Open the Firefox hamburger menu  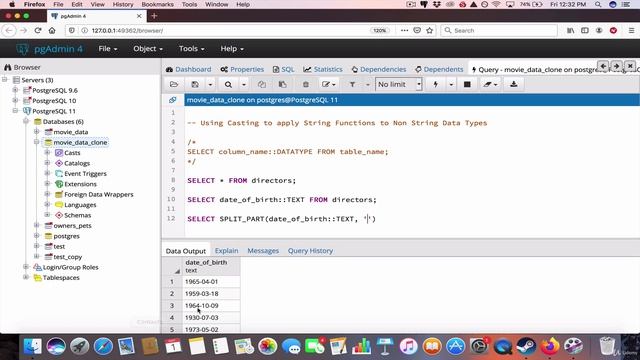click(631, 31)
